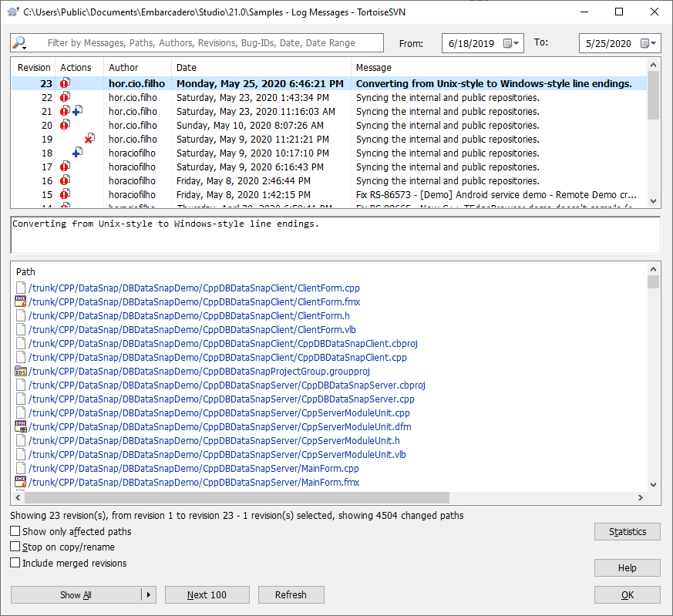The height and width of the screenshot is (616, 673).
Task: Toggle Include merged revisions checkbox
Action: [15, 563]
